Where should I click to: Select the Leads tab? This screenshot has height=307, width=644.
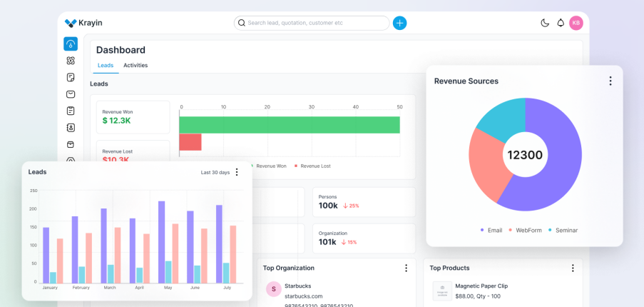tap(106, 65)
